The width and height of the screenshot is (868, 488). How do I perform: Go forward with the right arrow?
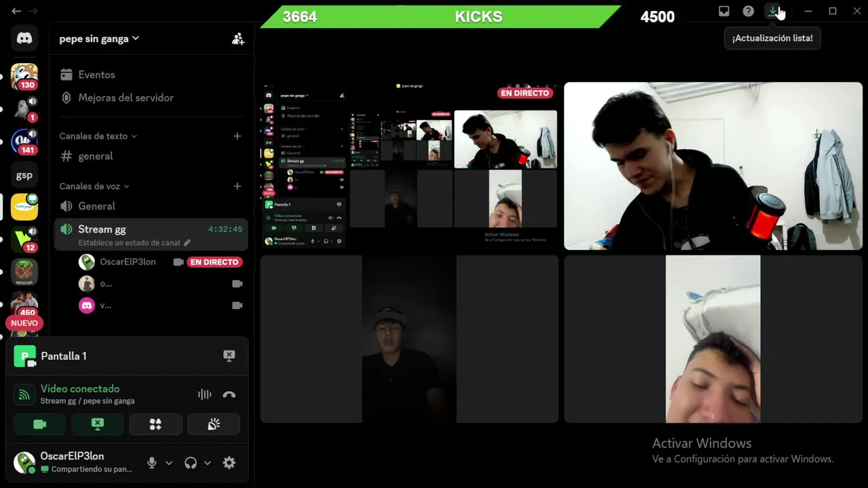pos(33,11)
